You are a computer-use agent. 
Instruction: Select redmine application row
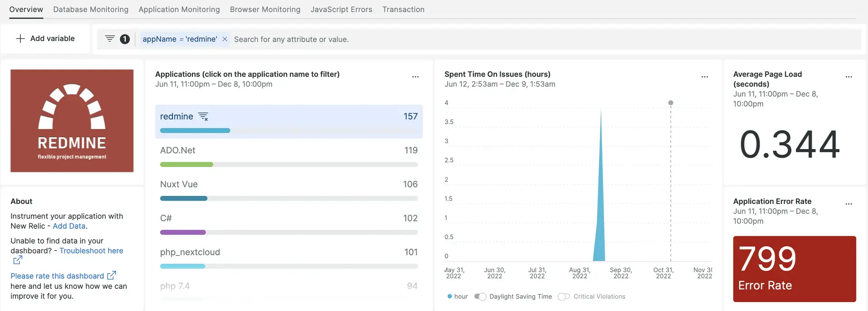(289, 121)
